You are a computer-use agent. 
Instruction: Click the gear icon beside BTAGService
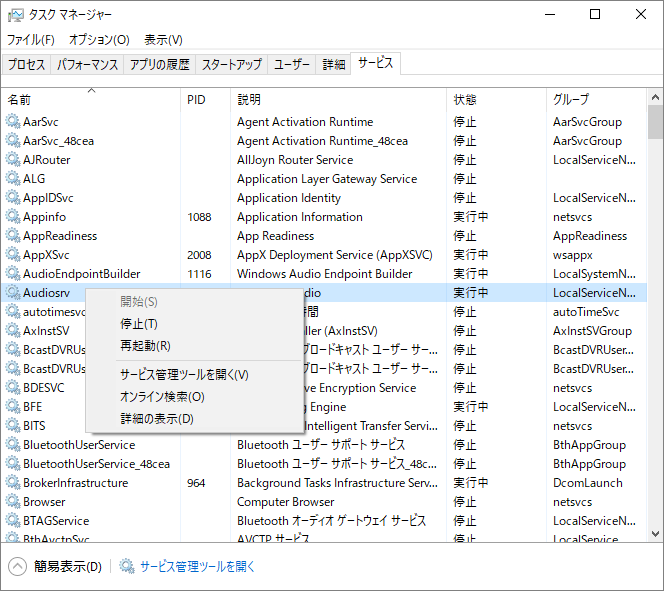click(x=13, y=521)
